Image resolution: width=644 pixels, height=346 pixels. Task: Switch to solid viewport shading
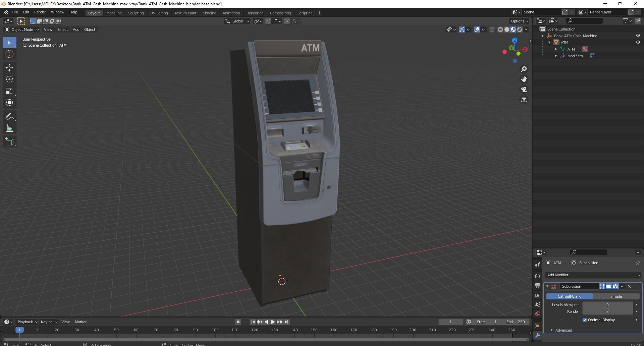[x=506, y=30]
